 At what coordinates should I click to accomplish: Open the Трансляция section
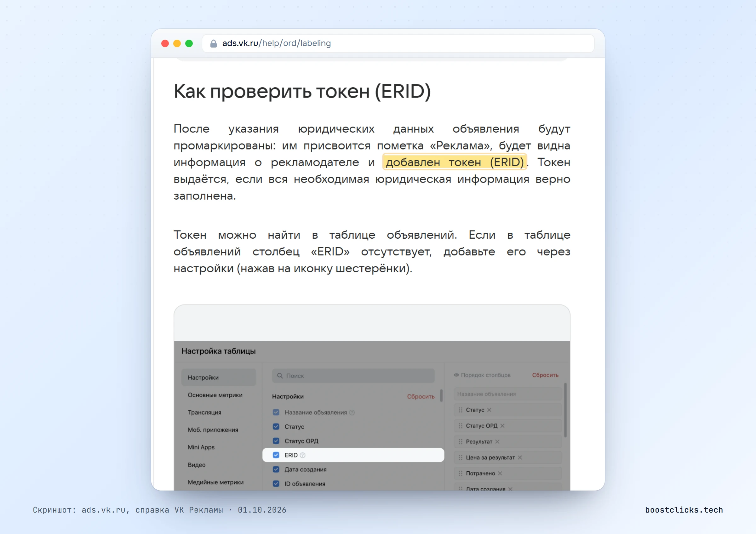click(204, 412)
